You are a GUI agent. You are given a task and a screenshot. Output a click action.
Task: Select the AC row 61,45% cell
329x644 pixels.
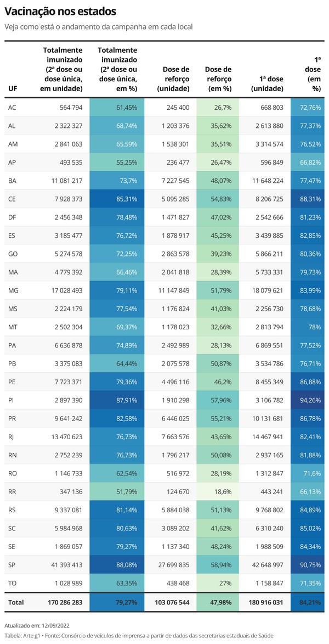click(x=116, y=107)
